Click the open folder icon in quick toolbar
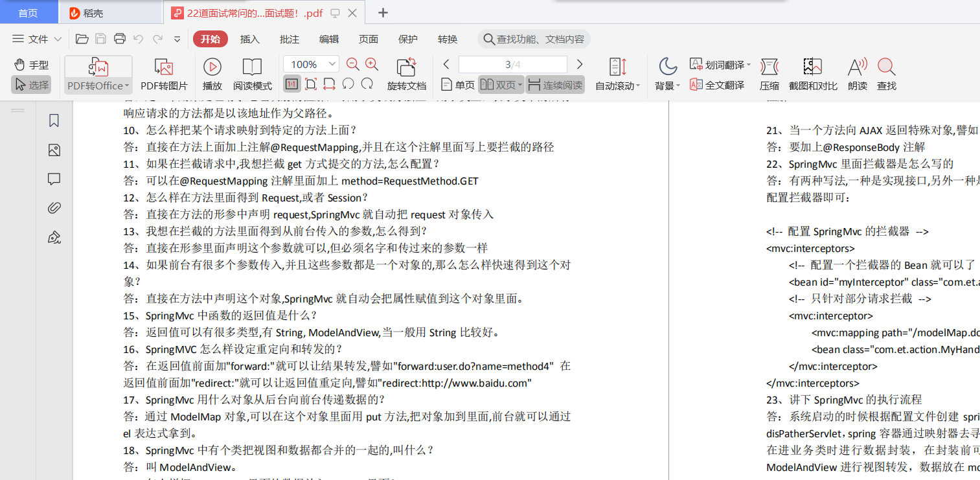Image resolution: width=980 pixels, height=480 pixels. (x=82, y=39)
